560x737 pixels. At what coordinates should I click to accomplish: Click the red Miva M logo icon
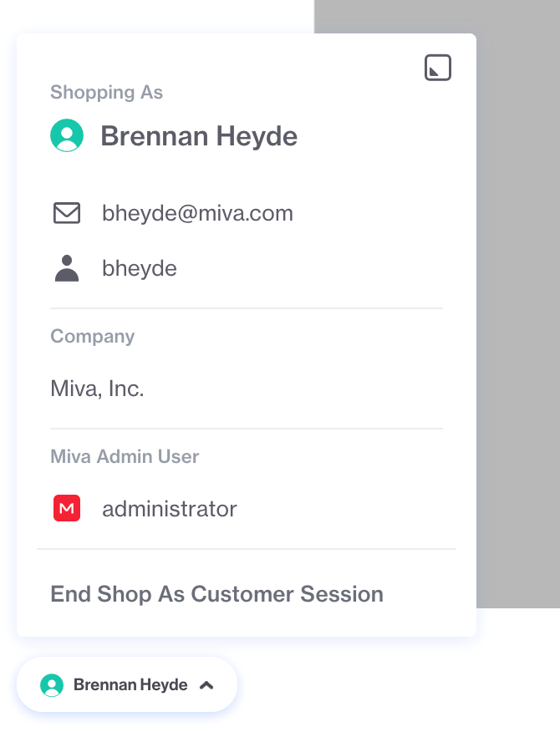[x=67, y=508]
